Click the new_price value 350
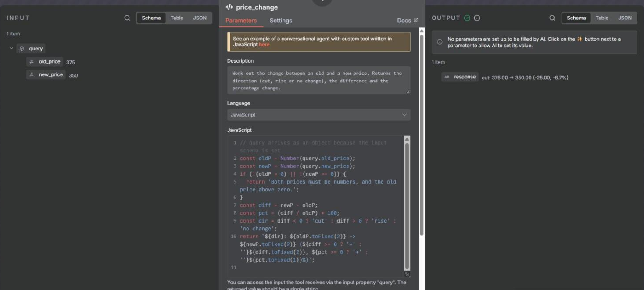 point(73,75)
